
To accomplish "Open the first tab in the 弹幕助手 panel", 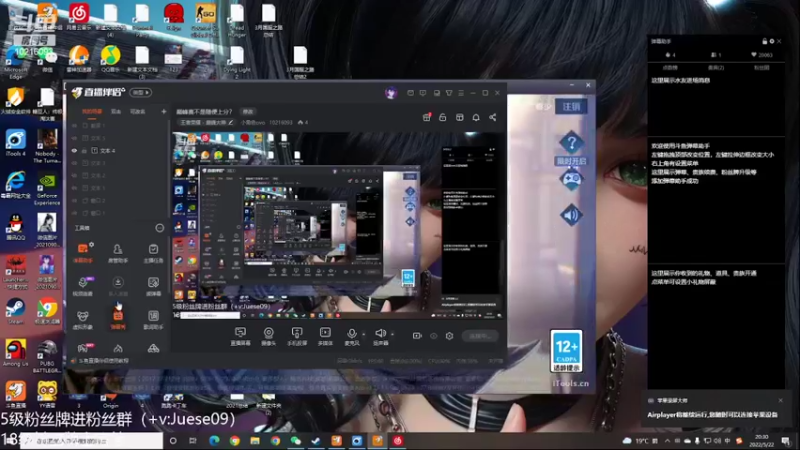I will [670, 68].
